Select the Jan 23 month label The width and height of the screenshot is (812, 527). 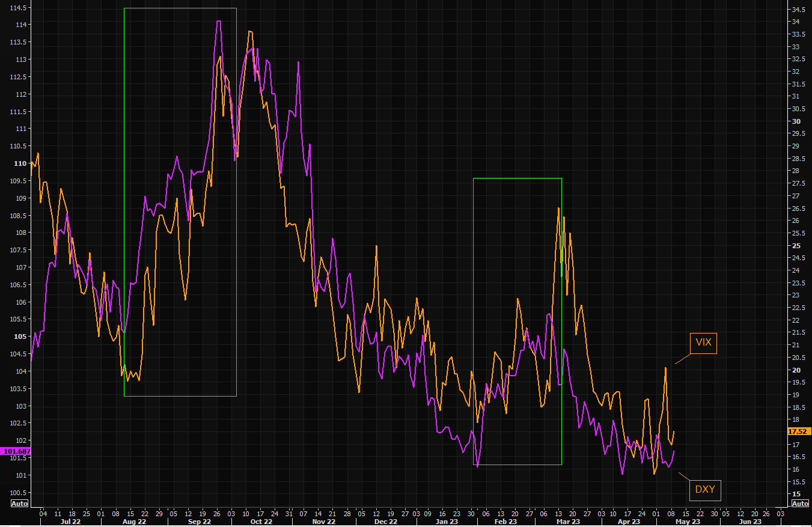(x=447, y=522)
